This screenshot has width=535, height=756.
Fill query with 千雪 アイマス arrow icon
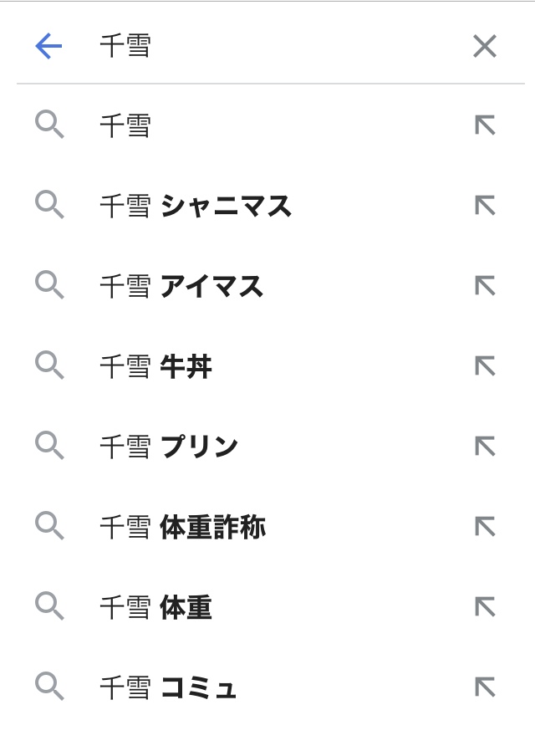[485, 286]
